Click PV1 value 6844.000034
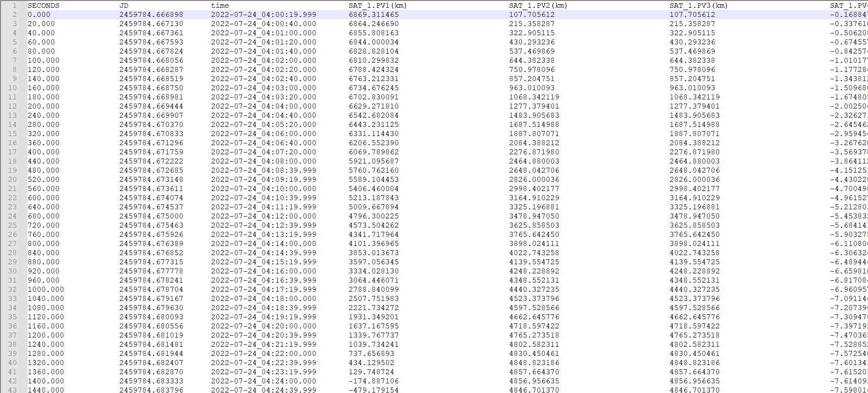Image resolution: width=868 pixels, height=393 pixels. pos(374,42)
